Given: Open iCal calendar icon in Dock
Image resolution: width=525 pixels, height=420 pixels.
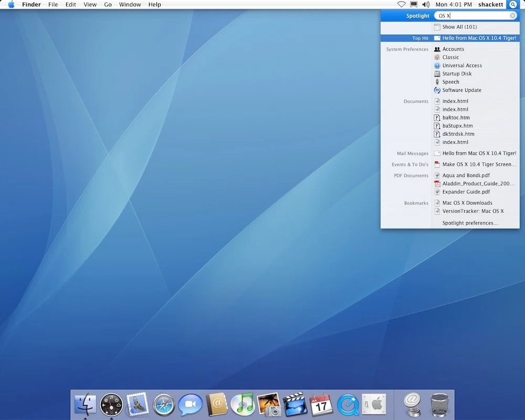Looking at the screenshot, I should coord(321,405).
